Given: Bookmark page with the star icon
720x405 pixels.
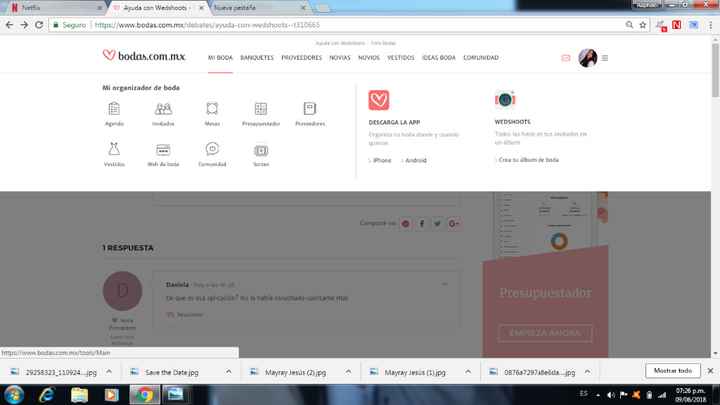Looking at the screenshot, I should pos(642,25).
